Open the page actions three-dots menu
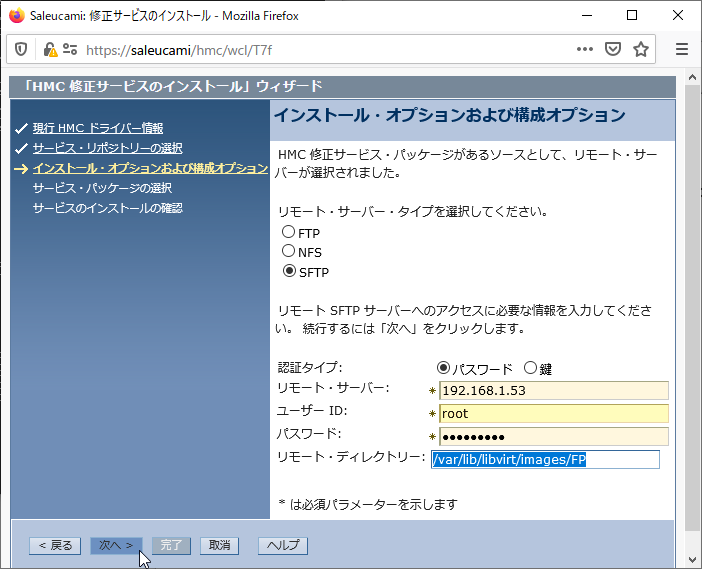 [586, 49]
